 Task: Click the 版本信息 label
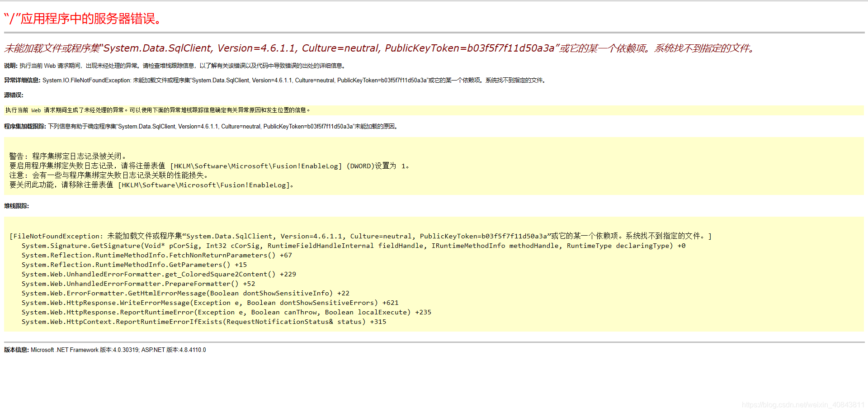pos(16,350)
